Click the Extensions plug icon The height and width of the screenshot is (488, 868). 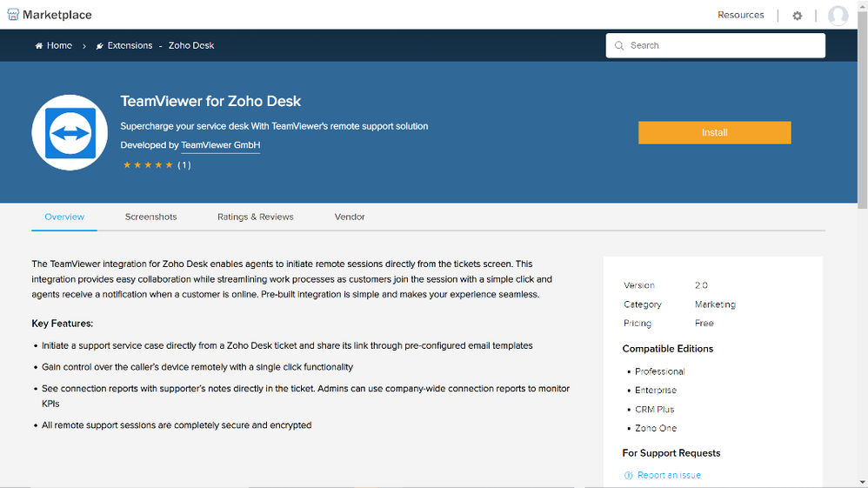pyautogui.click(x=100, y=45)
